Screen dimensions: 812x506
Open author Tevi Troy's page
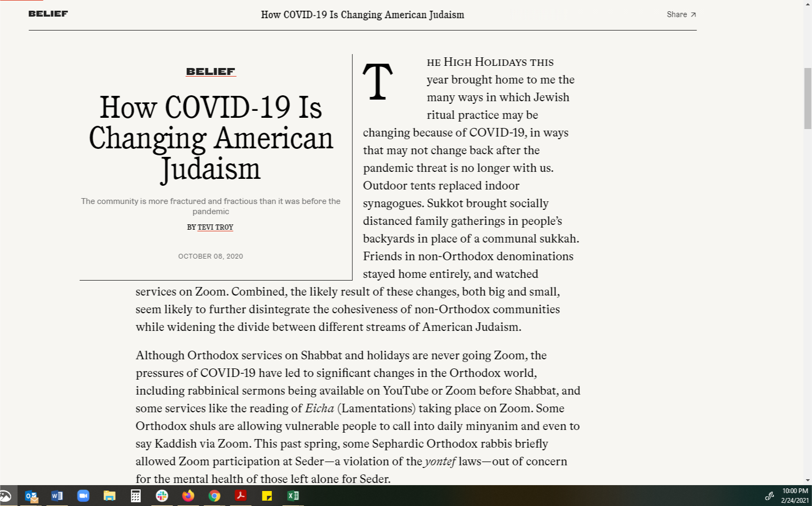coord(215,227)
